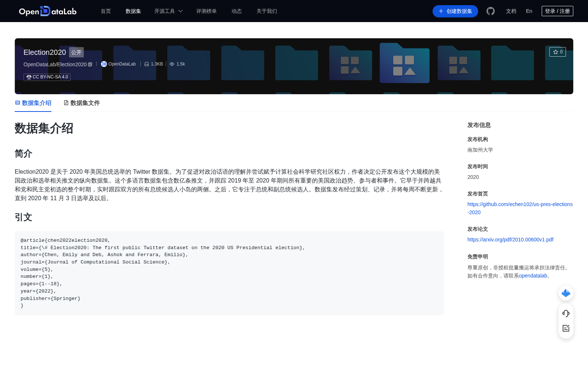Click the plus icon in 创建数据集 button
The width and height of the screenshot is (588, 368).
point(441,11)
